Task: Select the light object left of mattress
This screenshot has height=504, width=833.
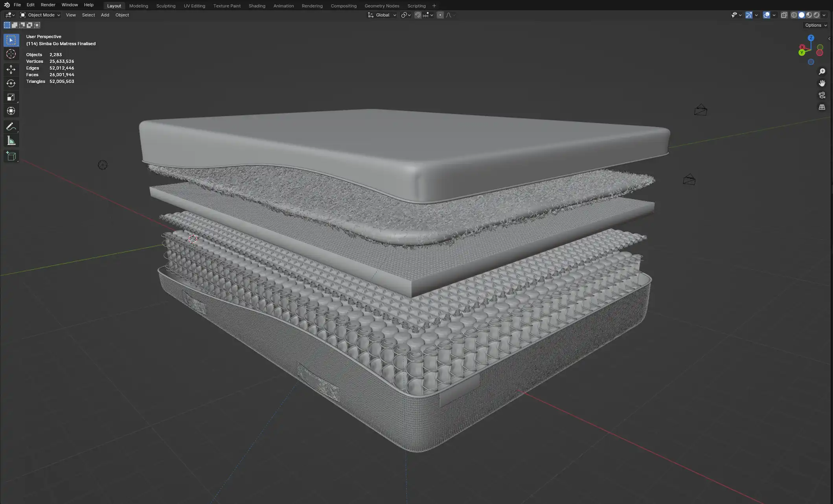Action: (103, 165)
